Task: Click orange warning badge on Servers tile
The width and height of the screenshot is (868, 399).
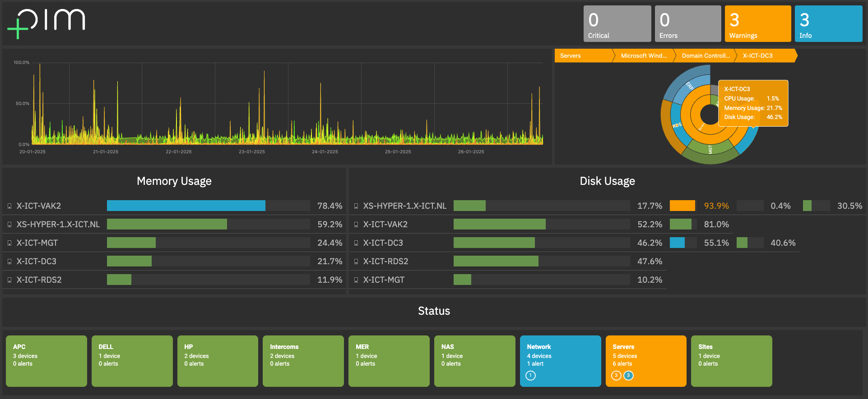Action: tap(616, 376)
